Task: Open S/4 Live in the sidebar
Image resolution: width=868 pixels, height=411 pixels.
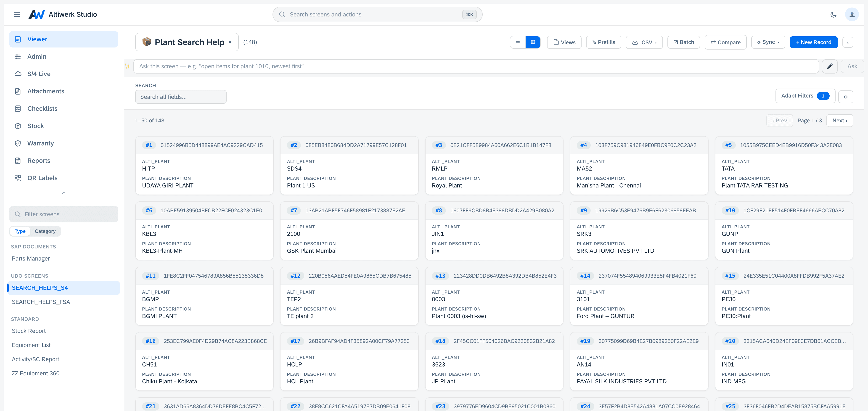Action: pyautogui.click(x=64, y=74)
